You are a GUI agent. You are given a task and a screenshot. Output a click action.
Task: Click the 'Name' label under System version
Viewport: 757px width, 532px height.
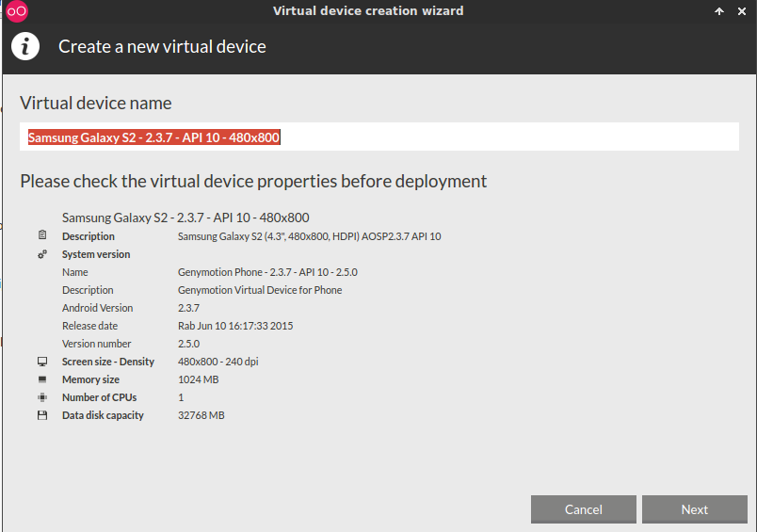point(74,272)
